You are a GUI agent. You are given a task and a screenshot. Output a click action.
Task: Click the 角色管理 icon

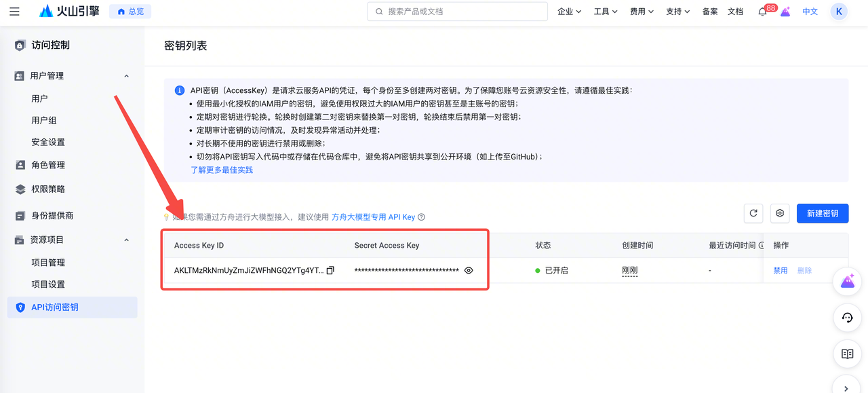(x=20, y=165)
